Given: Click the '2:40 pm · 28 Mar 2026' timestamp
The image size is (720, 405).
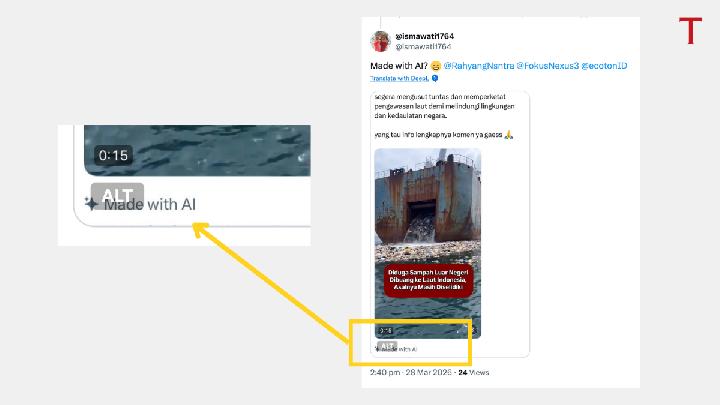Looking at the screenshot, I should pyautogui.click(x=411, y=372).
